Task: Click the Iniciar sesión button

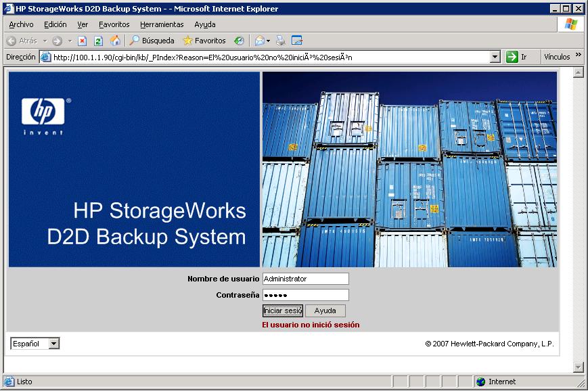Action: pos(283,310)
